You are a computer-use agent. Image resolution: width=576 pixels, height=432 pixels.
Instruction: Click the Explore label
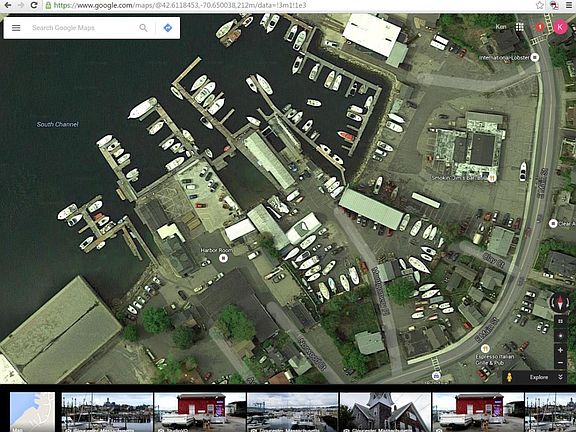[x=539, y=377]
